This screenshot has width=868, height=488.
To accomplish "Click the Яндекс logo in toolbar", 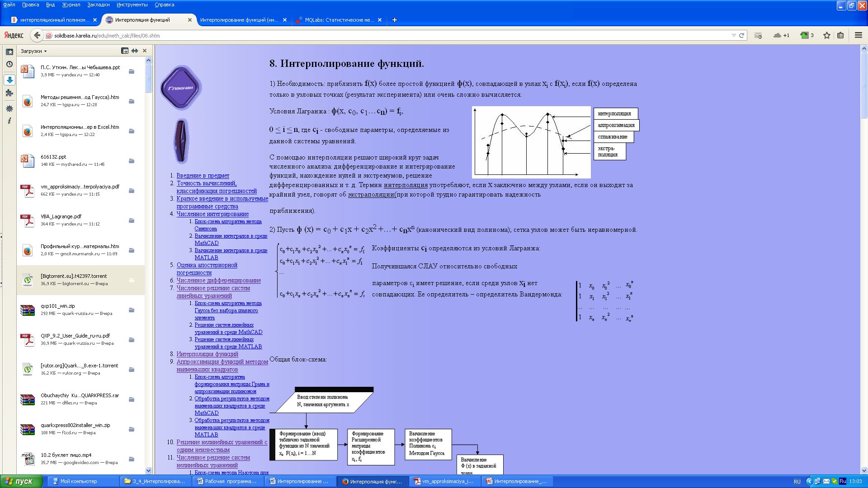I will 14,35.
